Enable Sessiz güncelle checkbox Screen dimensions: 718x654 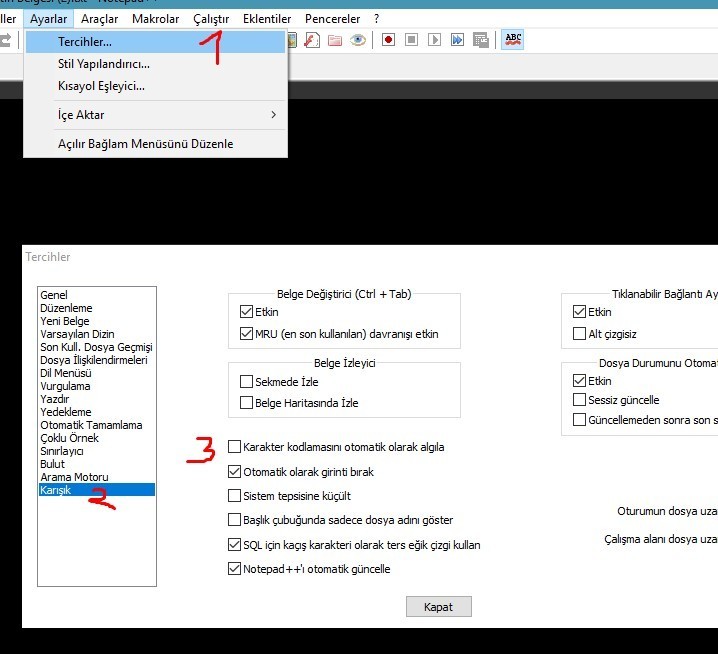[x=579, y=400]
